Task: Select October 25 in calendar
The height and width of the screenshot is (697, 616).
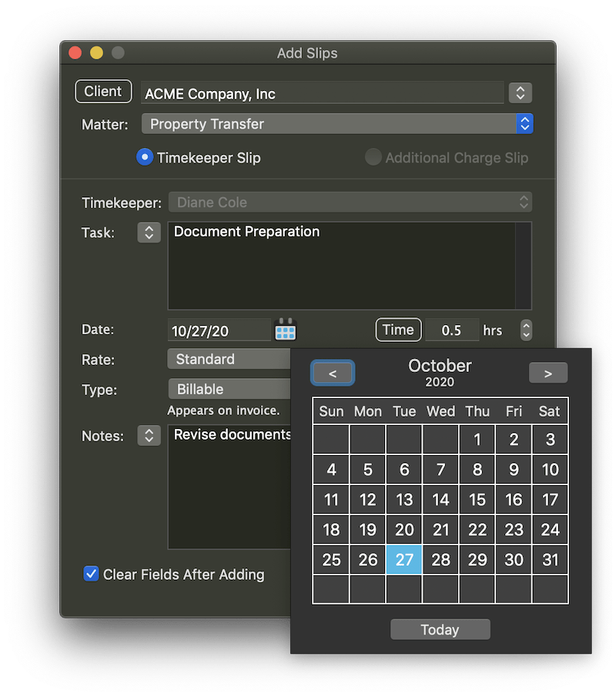Action: (x=331, y=560)
